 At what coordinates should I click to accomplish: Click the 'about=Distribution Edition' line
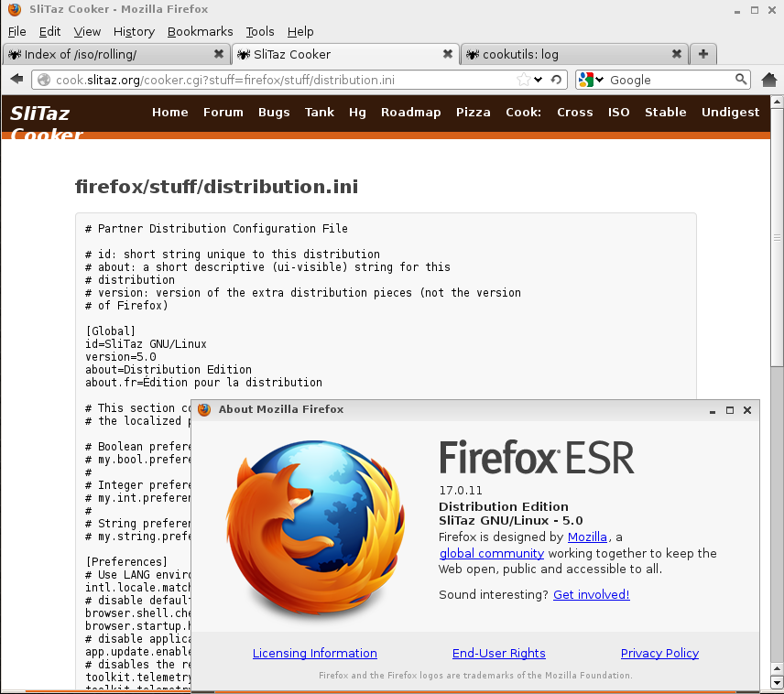pos(168,370)
